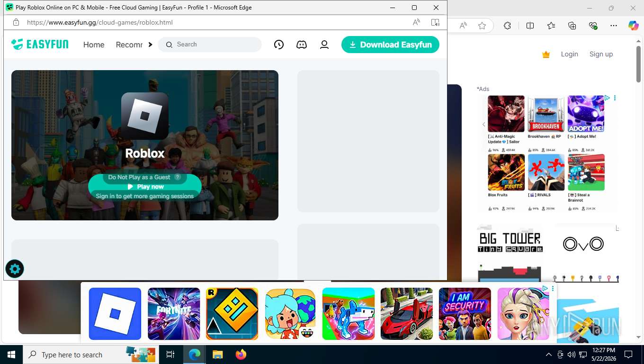Click the volume speaker icon in system tray
Screen dimensions: 644x364
tap(572, 355)
